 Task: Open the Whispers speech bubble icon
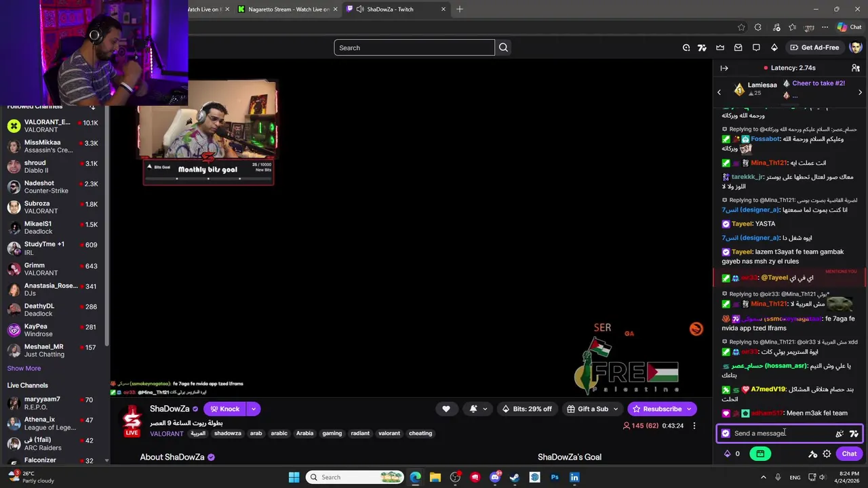click(x=756, y=47)
